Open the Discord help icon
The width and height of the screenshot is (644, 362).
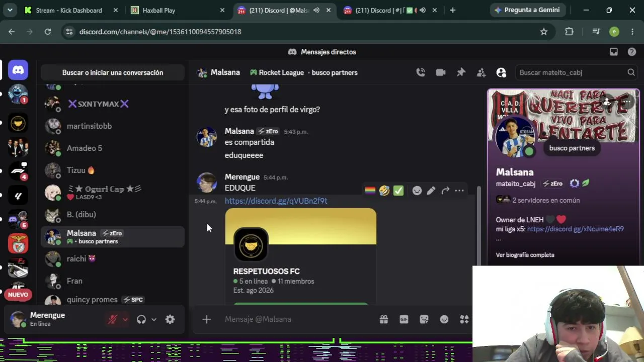[x=632, y=52]
